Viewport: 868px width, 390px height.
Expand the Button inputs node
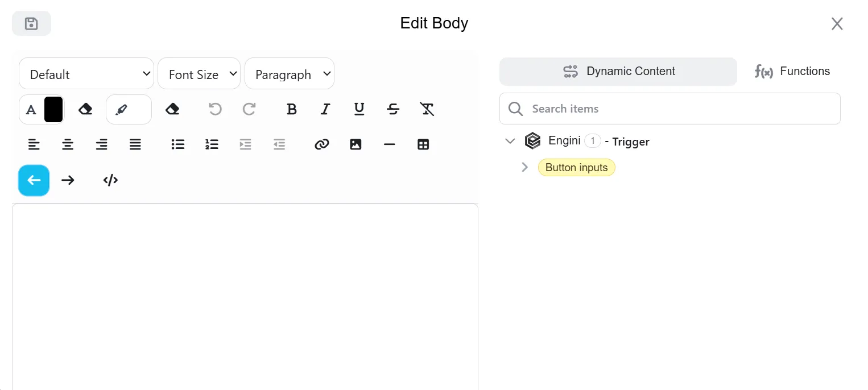(x=525, y=167)
